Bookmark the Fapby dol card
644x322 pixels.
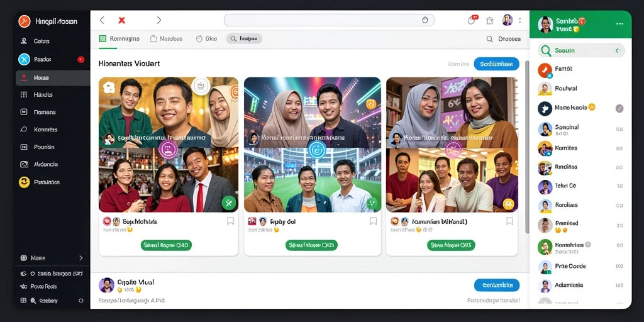pos(373,221)
